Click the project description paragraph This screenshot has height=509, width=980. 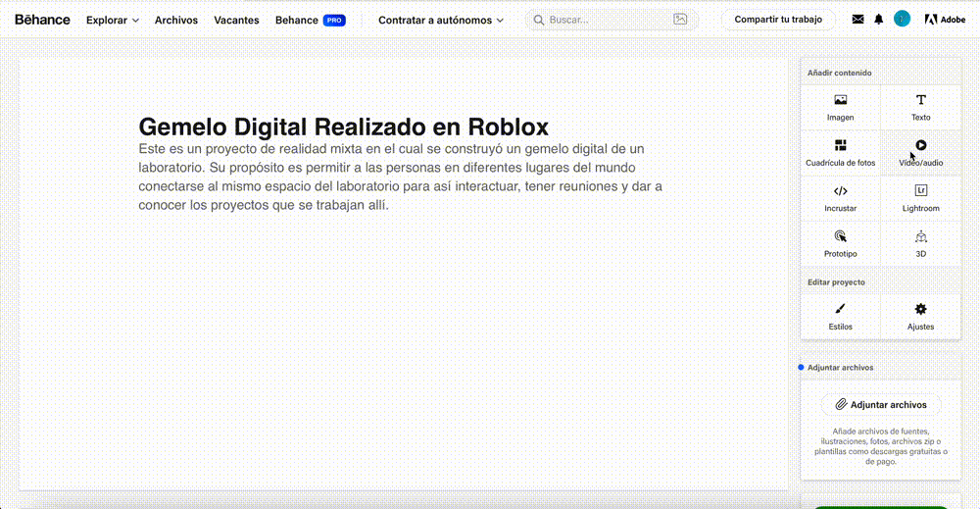401,177
